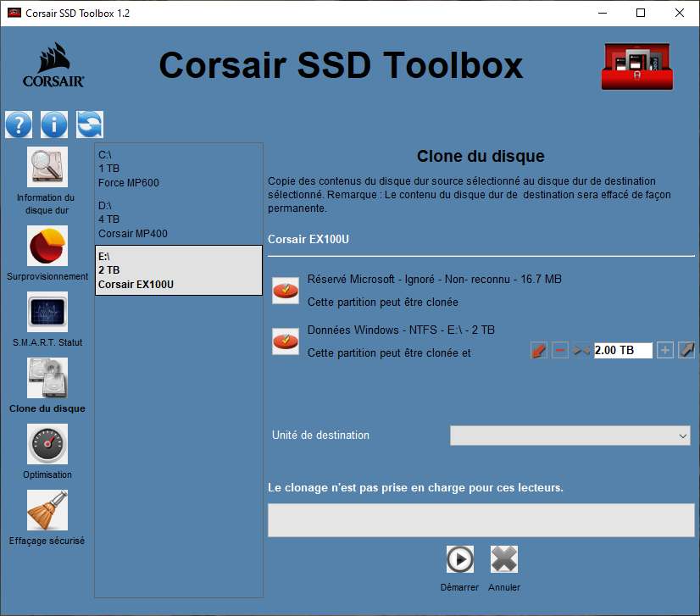Screen dimensions: 700x616
Task: Click the red toolbox image top right
Action: [x=637, y=66]
